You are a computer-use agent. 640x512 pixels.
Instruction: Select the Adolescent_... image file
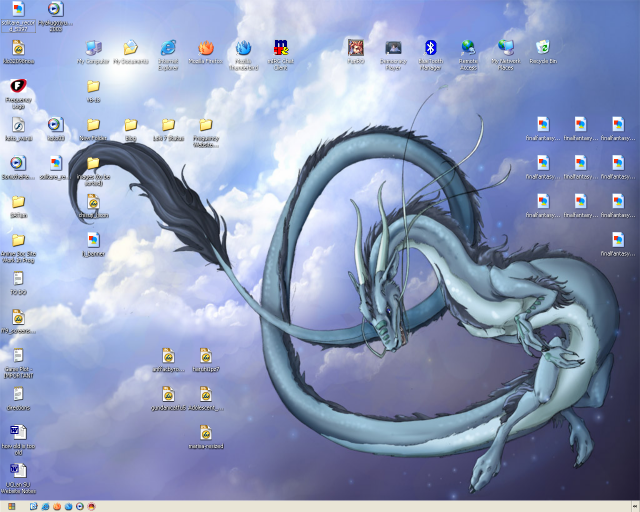206,398
